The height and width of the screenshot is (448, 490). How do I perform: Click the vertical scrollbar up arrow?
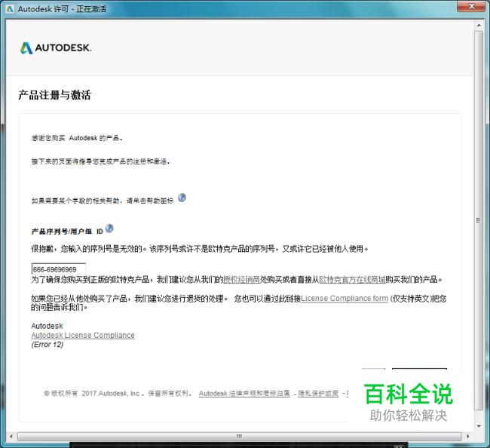pyautogui.click(x=479, y=25)
